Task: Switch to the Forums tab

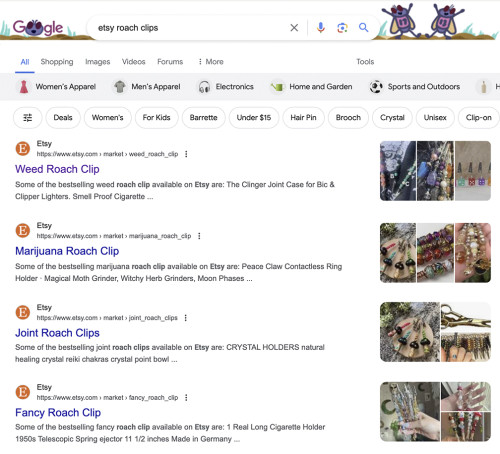Action: pos(170,62)
